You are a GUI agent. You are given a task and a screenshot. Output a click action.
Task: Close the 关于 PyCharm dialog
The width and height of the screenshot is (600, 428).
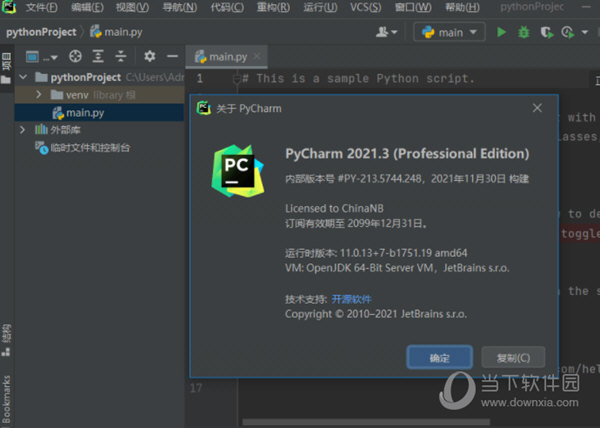click(537, 108)
